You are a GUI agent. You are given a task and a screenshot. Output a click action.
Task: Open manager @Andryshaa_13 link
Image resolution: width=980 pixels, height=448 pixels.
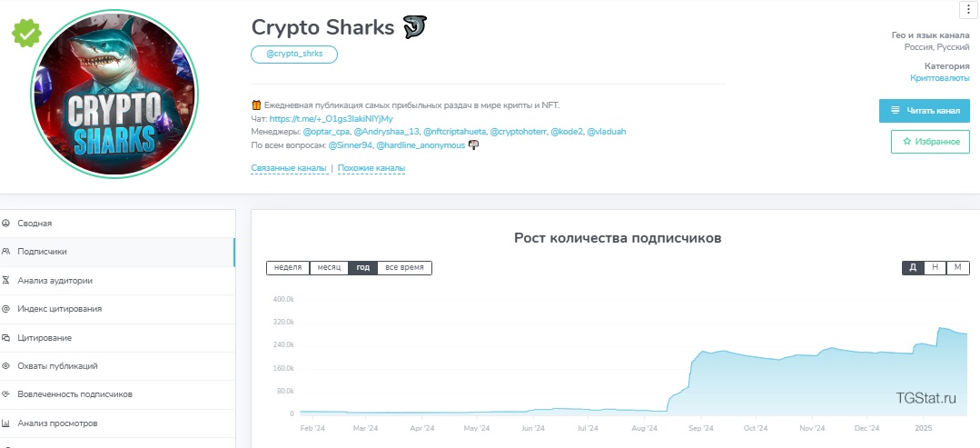pyautogui.click(x=386, y=132)
